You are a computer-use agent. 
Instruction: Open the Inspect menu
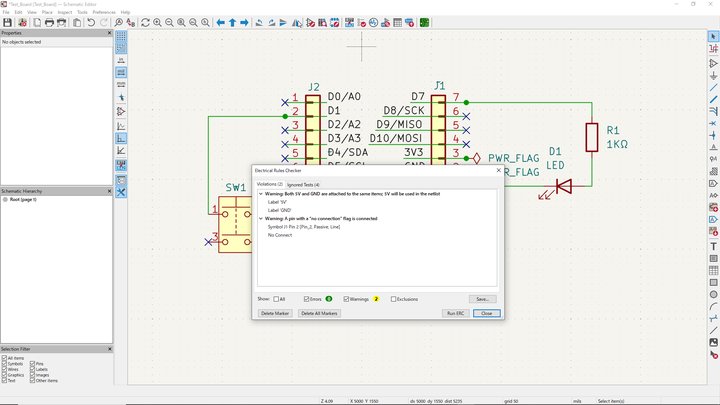(x=65, y=12)
